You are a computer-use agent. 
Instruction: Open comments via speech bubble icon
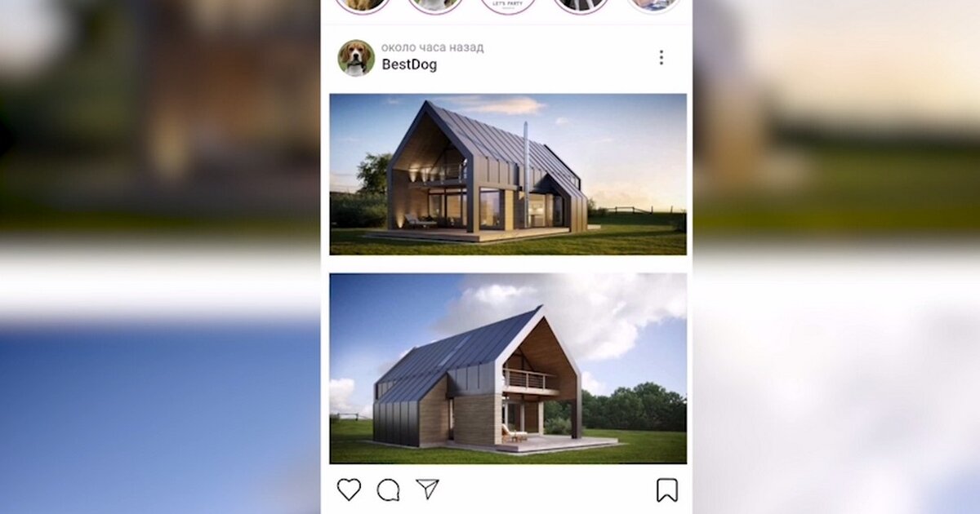click(388, 490)
